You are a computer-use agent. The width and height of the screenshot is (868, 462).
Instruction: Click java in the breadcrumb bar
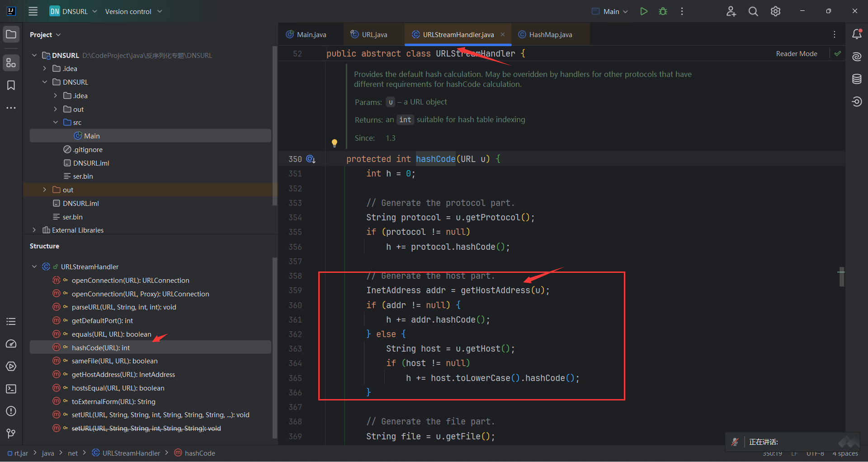pyautogui.click(x=48, y=453)
